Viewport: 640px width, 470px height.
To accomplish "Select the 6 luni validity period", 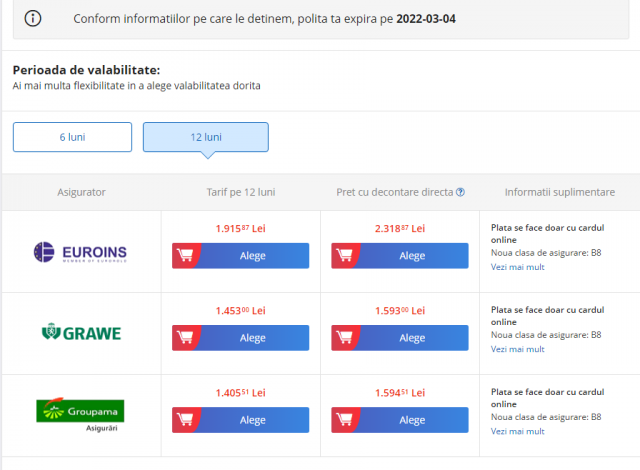I will 72,137.
